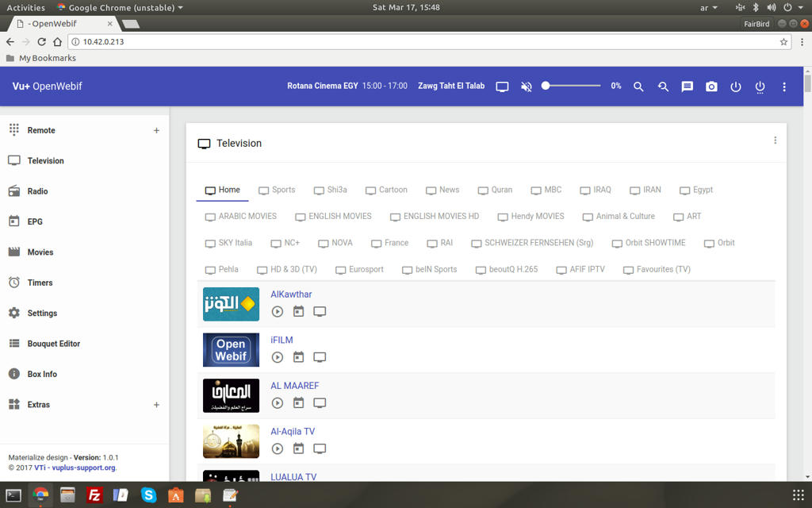Click the plain power icon in header

[x=736, y=87]
